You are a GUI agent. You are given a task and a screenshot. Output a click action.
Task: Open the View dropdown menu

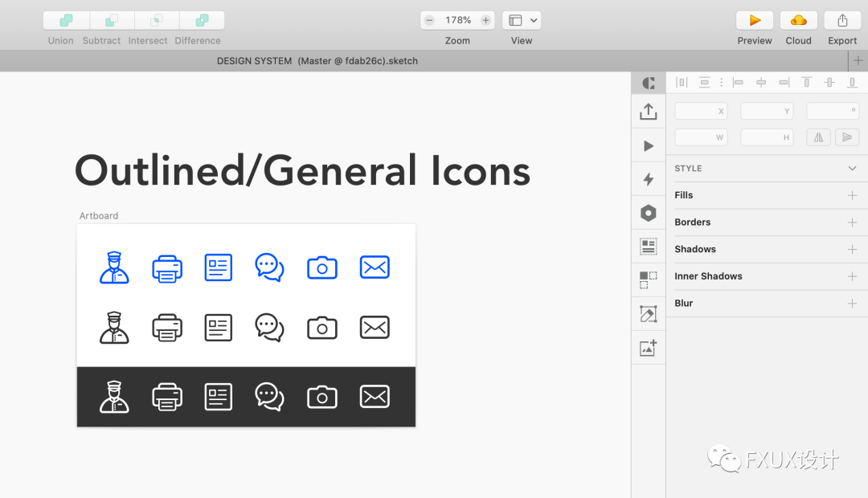pos(522,20)
